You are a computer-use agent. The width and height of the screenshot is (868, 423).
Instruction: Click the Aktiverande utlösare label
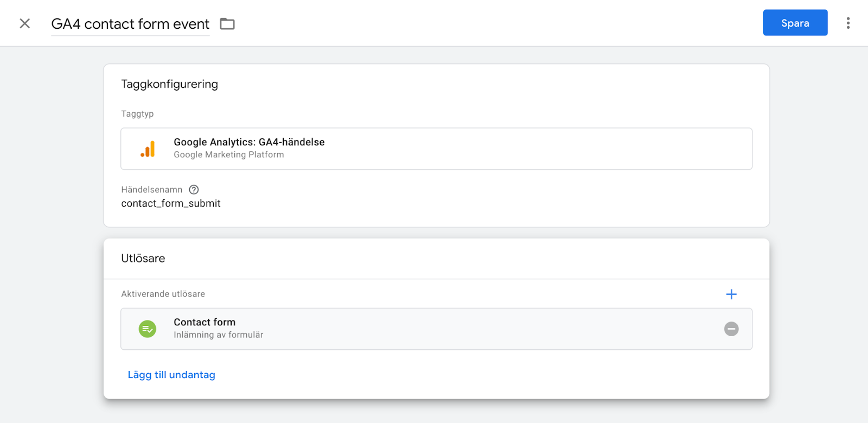pyautogui.click(x=163, y=294)
